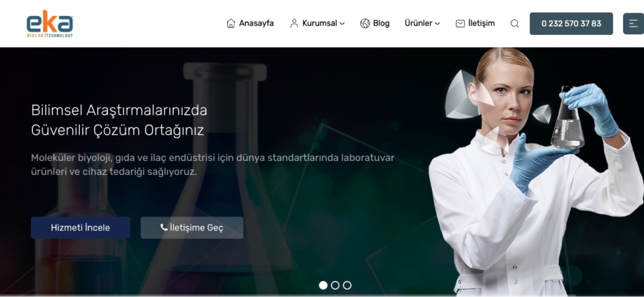Click the scientist holding flask image
The image size is (644, 297).
click(536, 172)
